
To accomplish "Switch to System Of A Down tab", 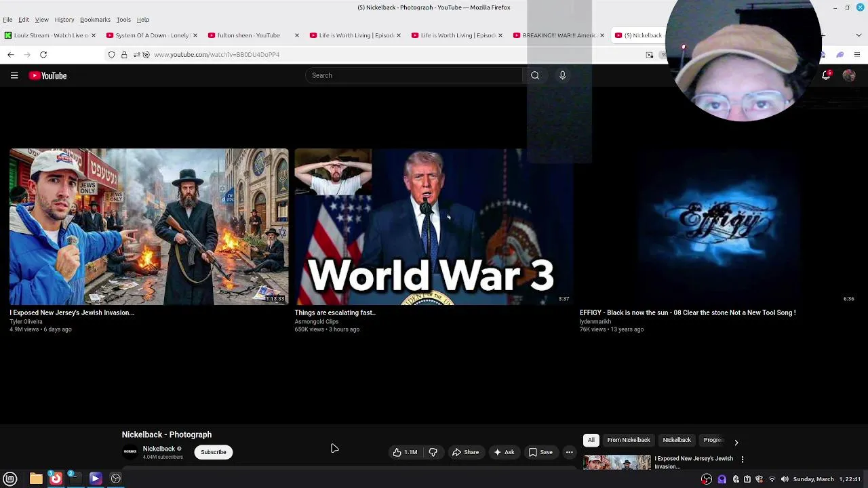I will 153,35.
